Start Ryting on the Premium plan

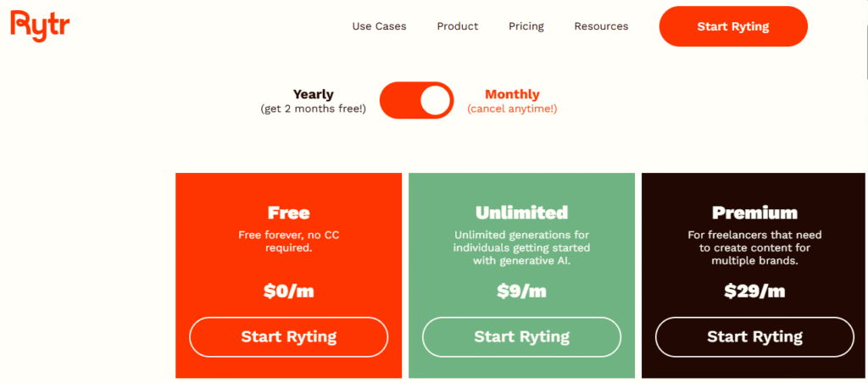754,336
